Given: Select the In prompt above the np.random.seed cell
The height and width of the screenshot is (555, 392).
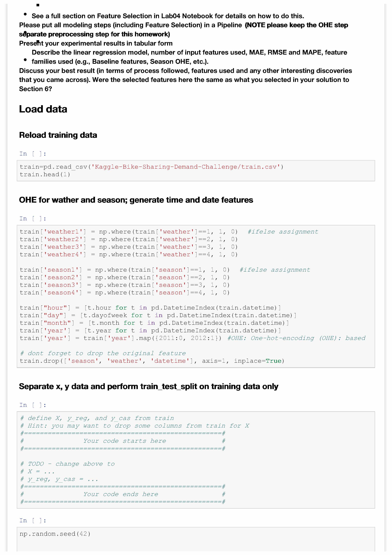Looking at the screenshot, I should (x=33, y=520).
